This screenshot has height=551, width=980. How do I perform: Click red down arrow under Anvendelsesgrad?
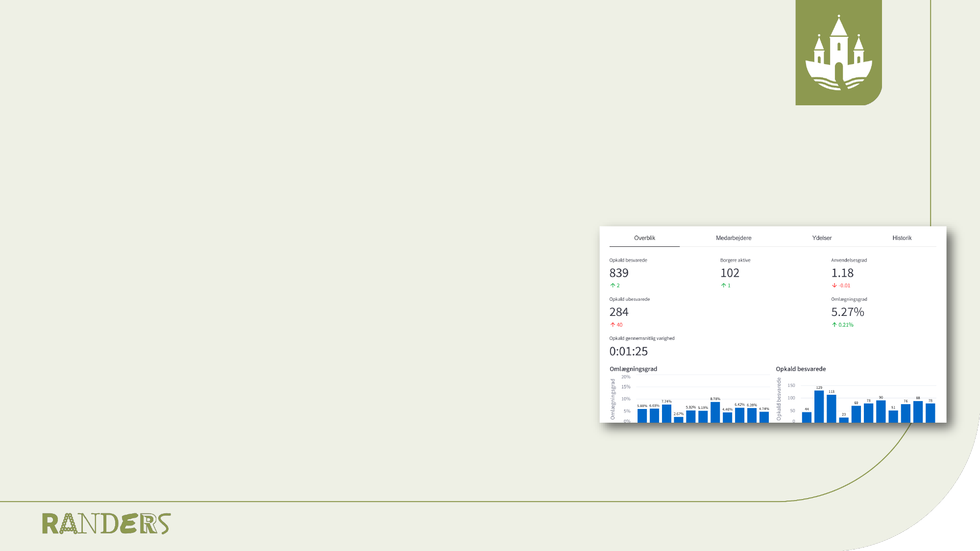coord(834,286)
